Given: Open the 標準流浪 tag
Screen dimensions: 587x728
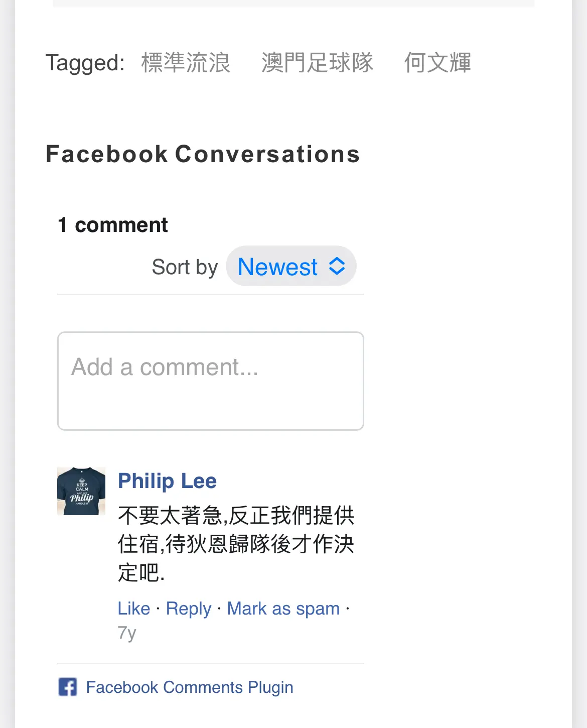Looking at the screenshot, I should 186,63.
